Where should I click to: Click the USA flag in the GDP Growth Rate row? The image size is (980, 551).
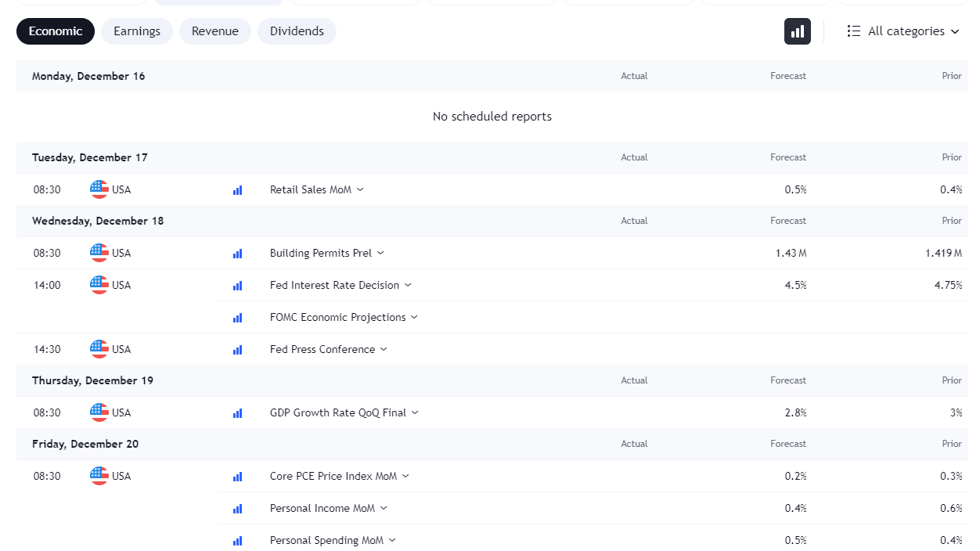pos(99,412)
